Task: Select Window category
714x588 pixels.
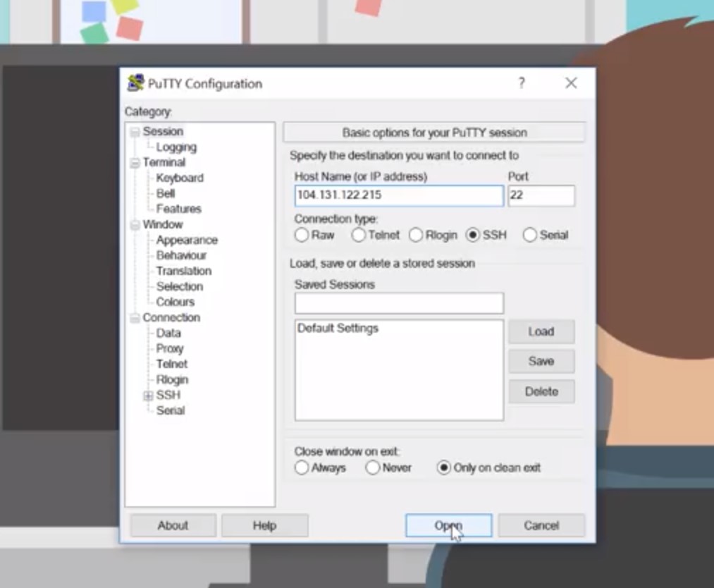Action: tap(163, 224)
